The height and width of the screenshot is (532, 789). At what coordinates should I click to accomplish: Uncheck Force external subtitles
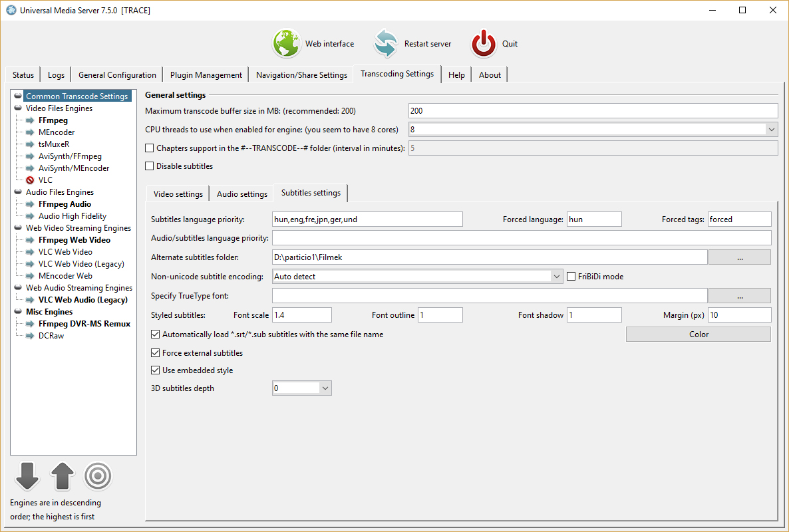tap(156, 353)
